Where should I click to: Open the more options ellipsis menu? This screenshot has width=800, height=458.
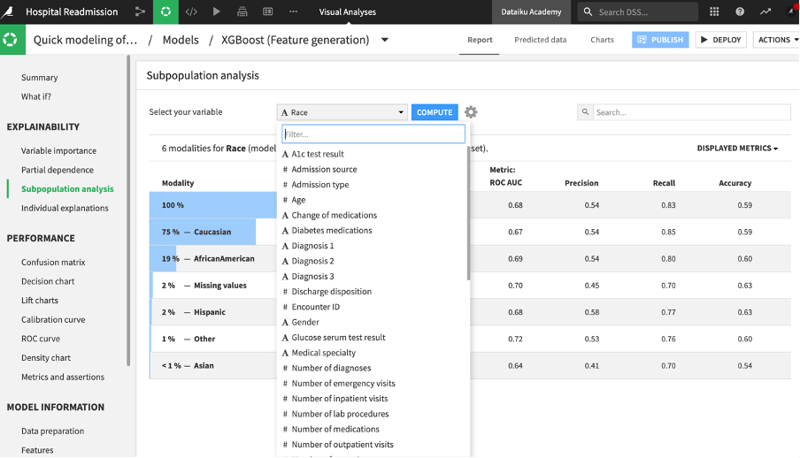click(x=293, y=12)
